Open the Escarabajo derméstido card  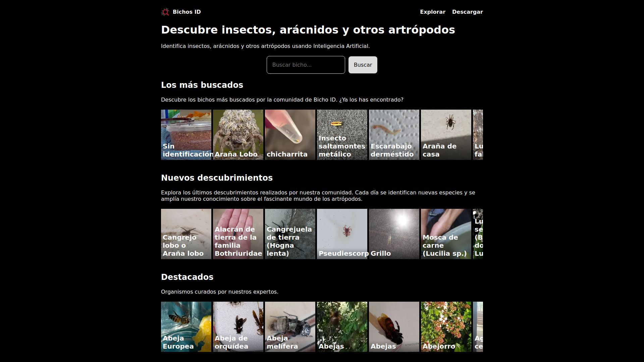pyautogui.click(x=394, y=134)
